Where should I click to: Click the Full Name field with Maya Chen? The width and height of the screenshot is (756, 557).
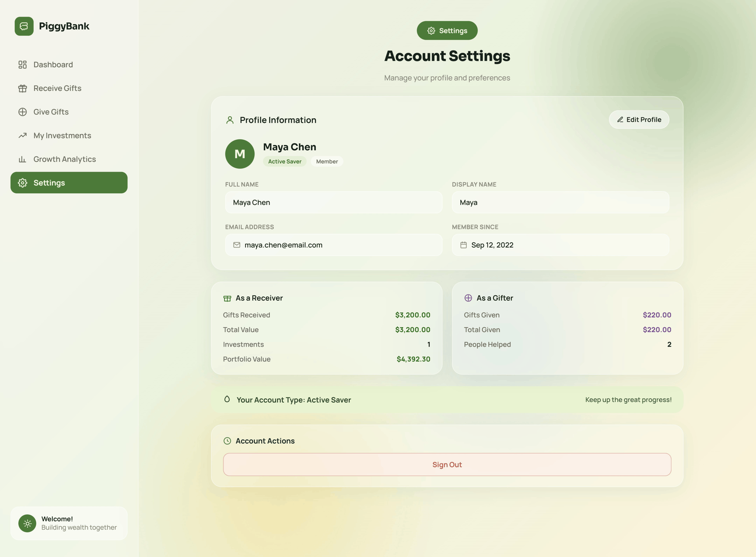(334, 202)
